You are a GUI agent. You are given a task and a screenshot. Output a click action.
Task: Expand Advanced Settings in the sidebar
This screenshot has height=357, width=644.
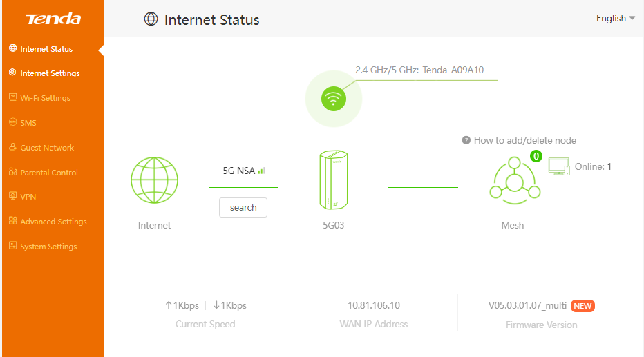[53, 222]
